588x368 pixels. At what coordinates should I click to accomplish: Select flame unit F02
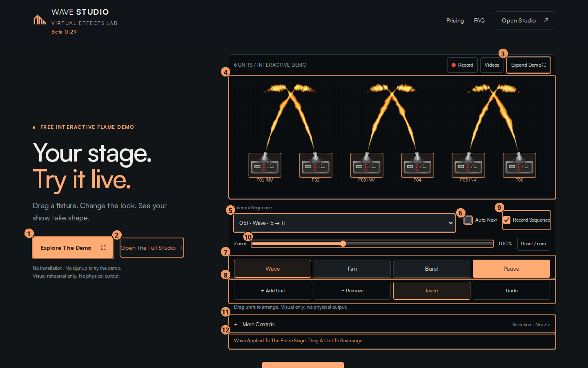pos(316,165)
